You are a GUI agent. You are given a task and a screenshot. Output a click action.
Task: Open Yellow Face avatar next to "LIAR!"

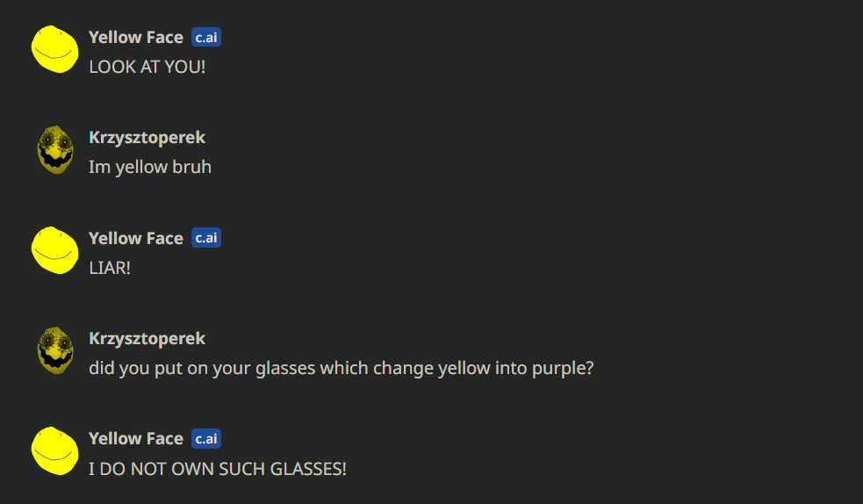point(55,249)
